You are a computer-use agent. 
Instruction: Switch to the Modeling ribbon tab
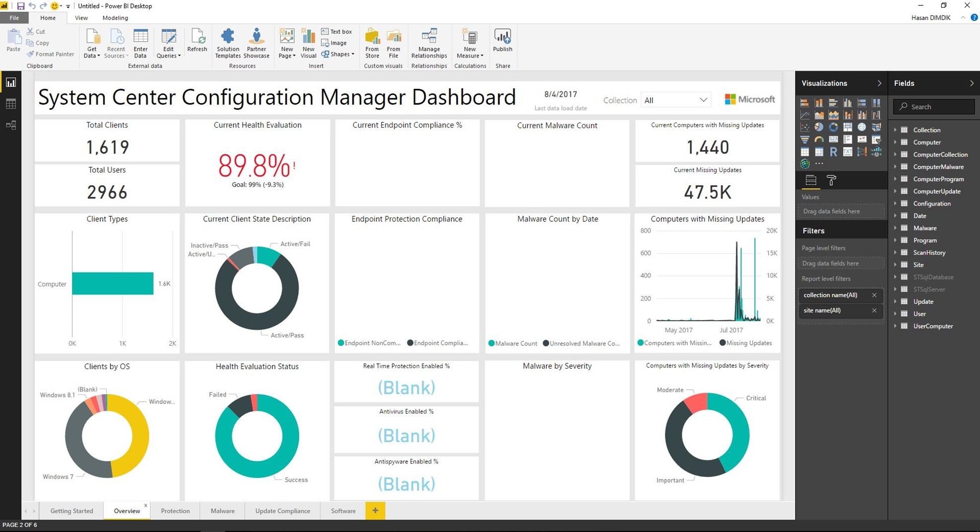(115, 18)
